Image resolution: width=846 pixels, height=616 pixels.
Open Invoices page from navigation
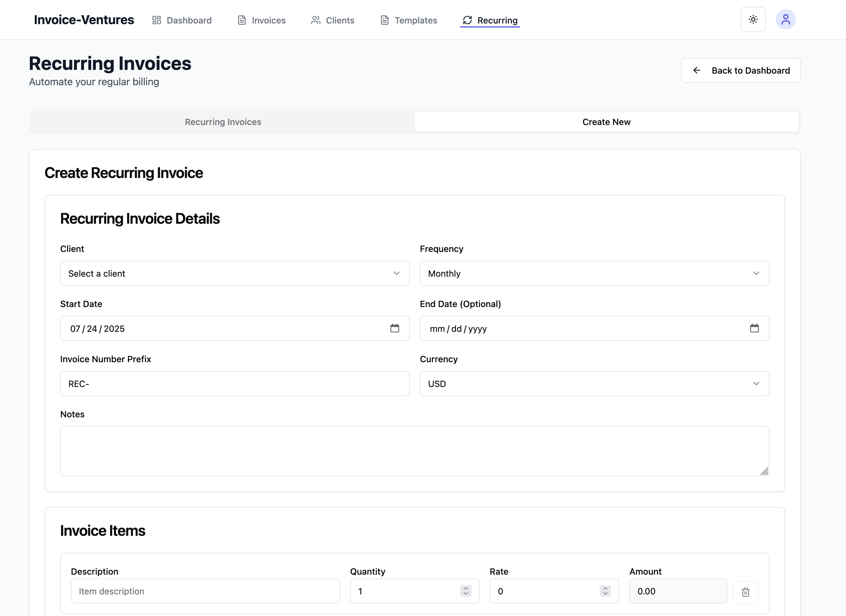point(262,20)
